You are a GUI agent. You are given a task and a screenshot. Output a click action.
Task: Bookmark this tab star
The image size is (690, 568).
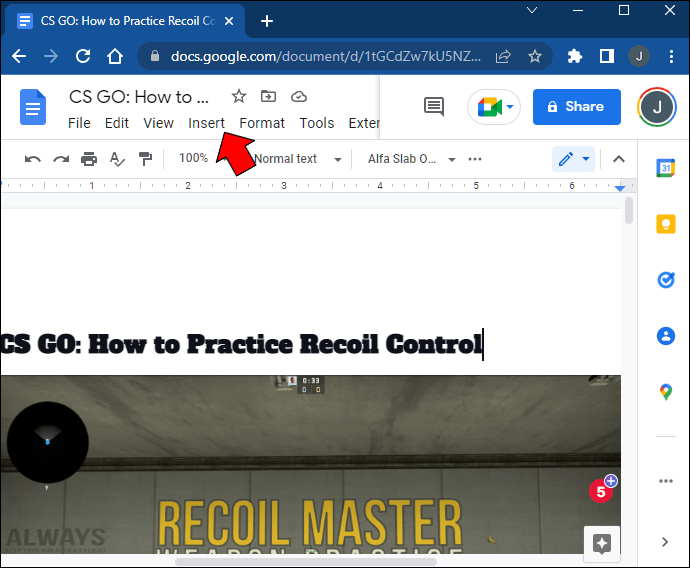coord(535,56)
